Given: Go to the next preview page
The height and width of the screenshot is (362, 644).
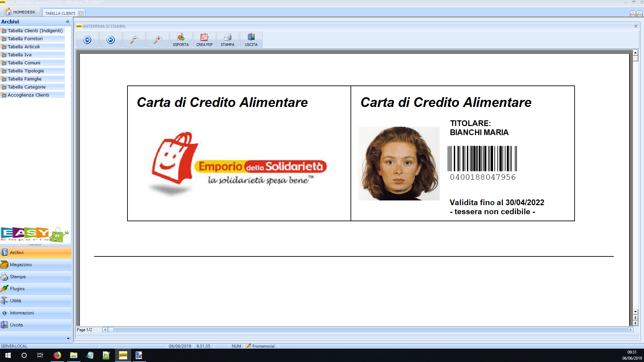Looking at the screenshot, I should [111, 40].
